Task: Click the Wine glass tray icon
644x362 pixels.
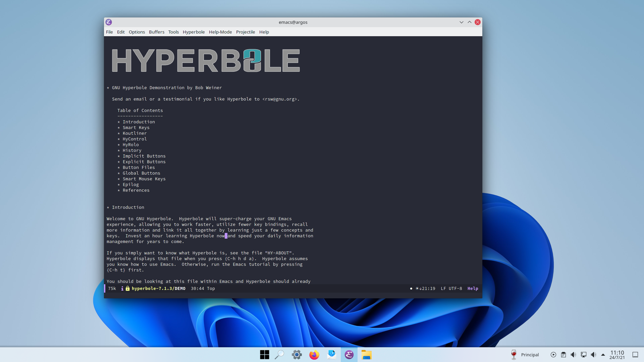Action: (x=514, y=355)
